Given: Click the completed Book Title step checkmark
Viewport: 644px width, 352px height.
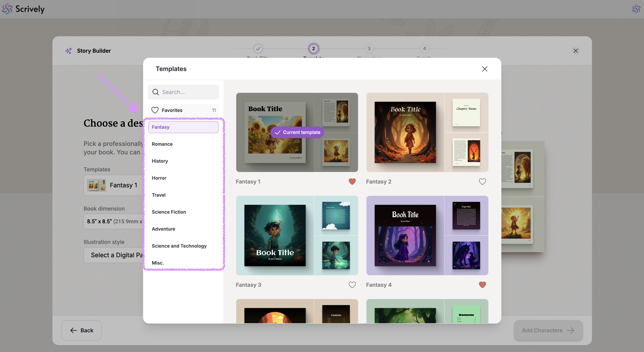Looking at the screenshot, I should (258, 49).
